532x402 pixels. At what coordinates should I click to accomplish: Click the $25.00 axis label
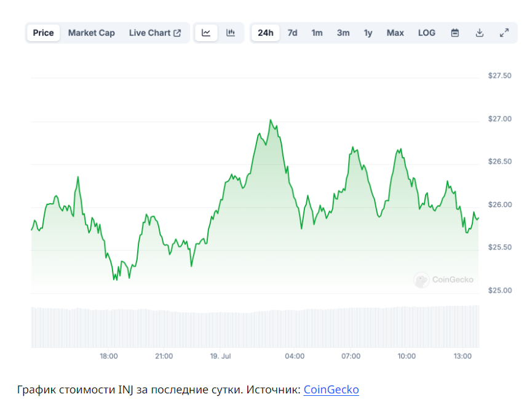[500, 291]
